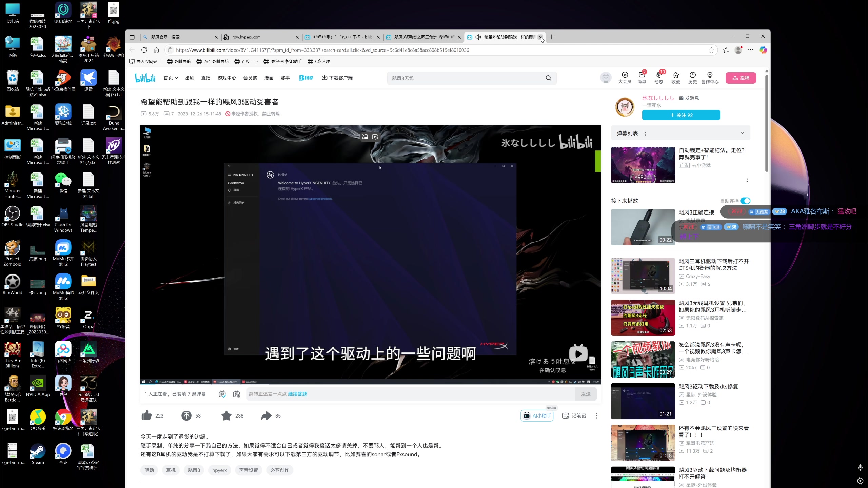Click 发消息 next to uploader name
This screenshot has width=868, height=488.
tap(689, 98)
